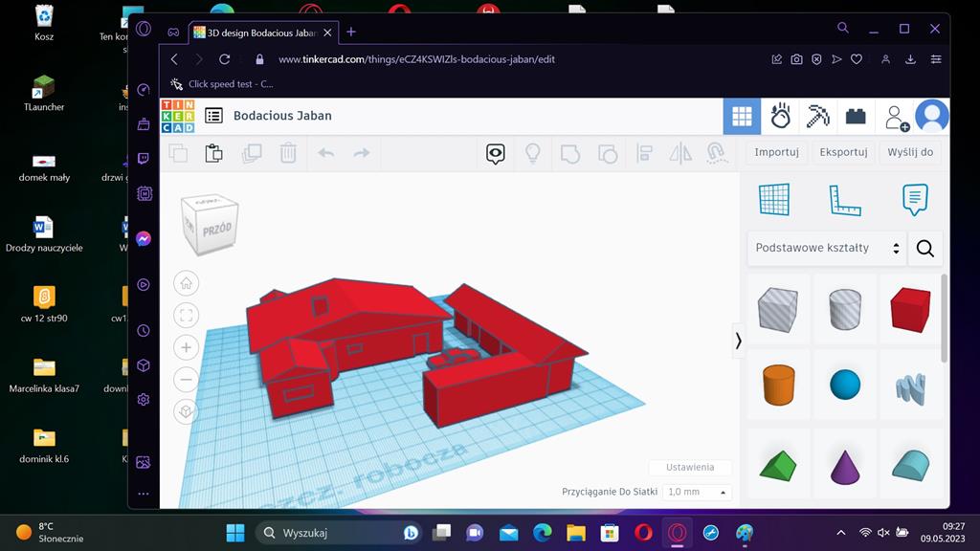Open the Podstawowe kształty shape category dropdown
The width and height of the screenshot is (980, 551).
click(828, 248)
